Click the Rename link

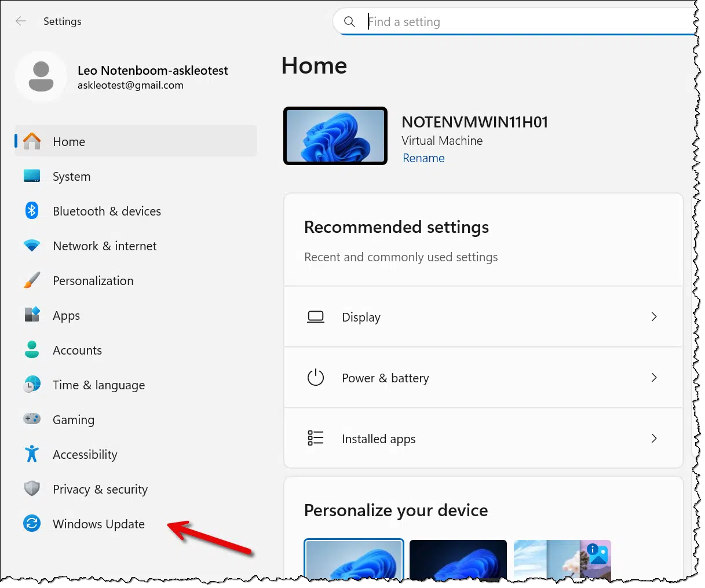tap(424, 158)
